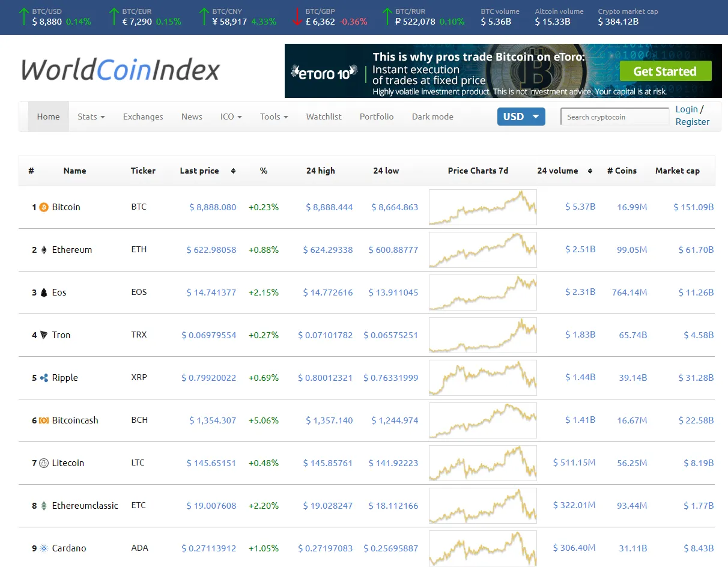Click Ethereumclassic 24 high $ 19.028247
Screen dimensions: 728x567
click(328, 506)
